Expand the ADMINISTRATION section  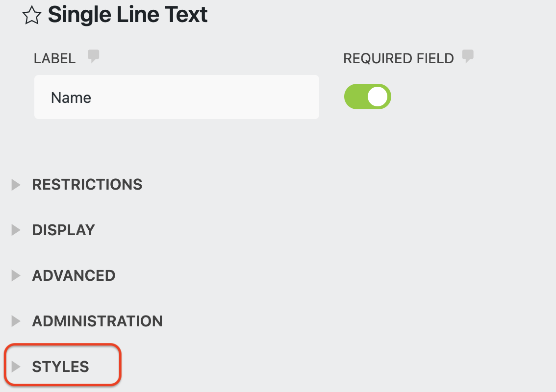[97, 321]
